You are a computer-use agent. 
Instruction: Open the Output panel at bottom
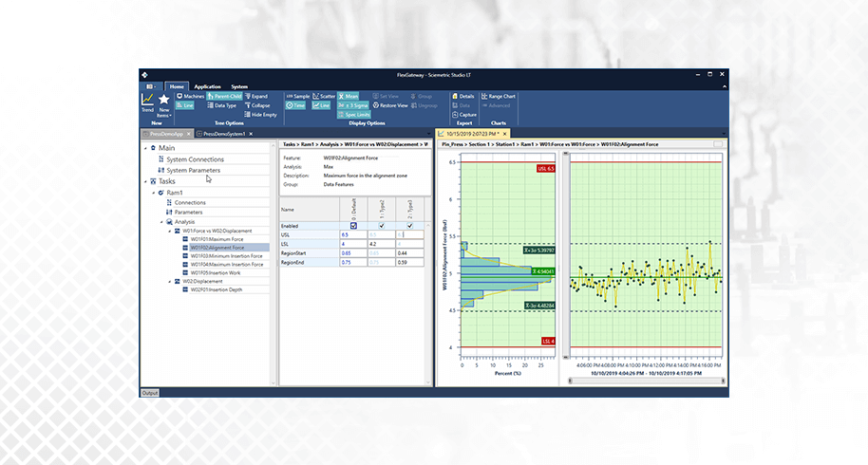coord(149,393)
